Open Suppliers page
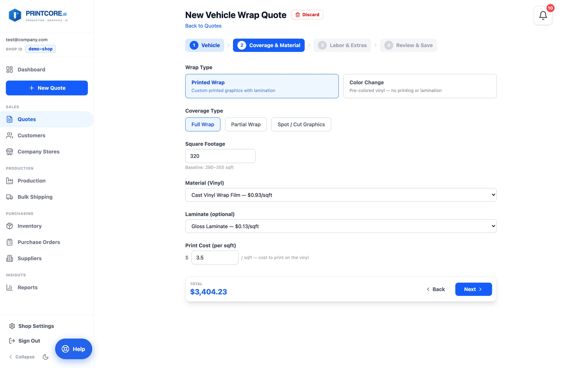588x368 pixels. point(47,258)
